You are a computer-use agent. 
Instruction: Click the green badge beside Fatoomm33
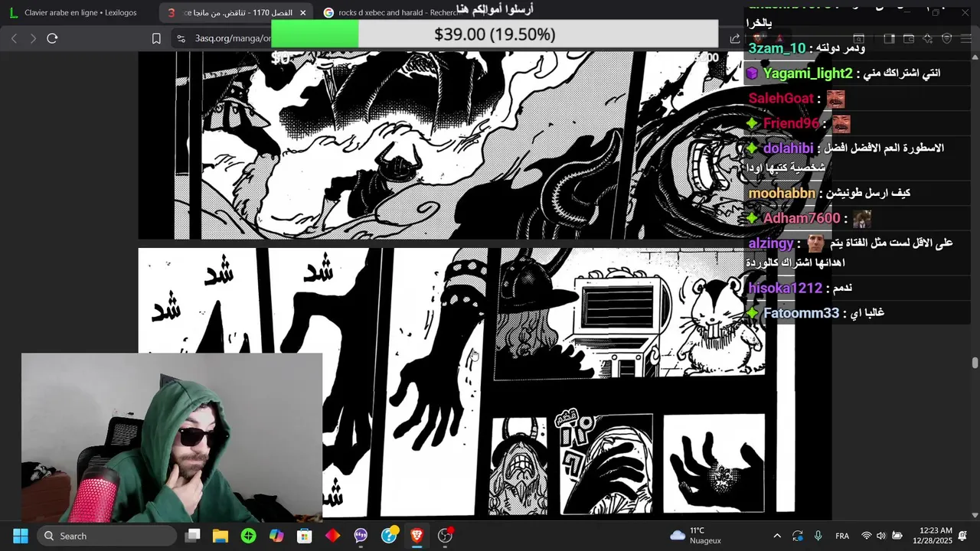[x=753, y=313]
